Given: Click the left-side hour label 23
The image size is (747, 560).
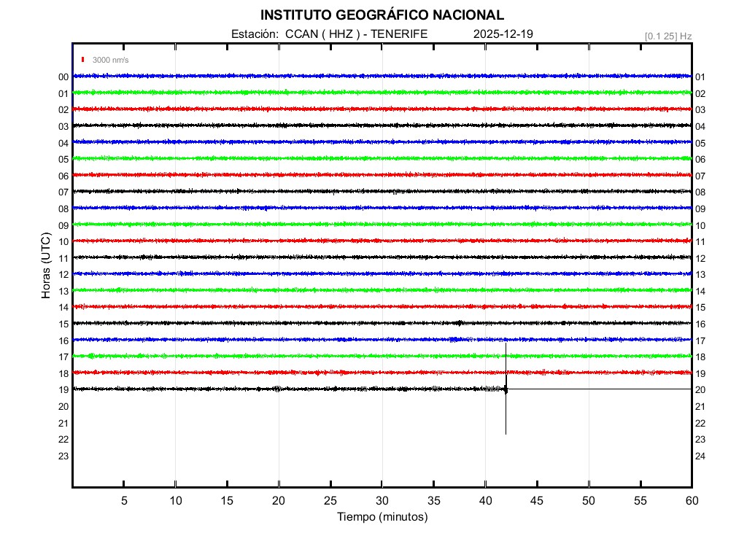Looking at the screenshot, I should [63, 456].
